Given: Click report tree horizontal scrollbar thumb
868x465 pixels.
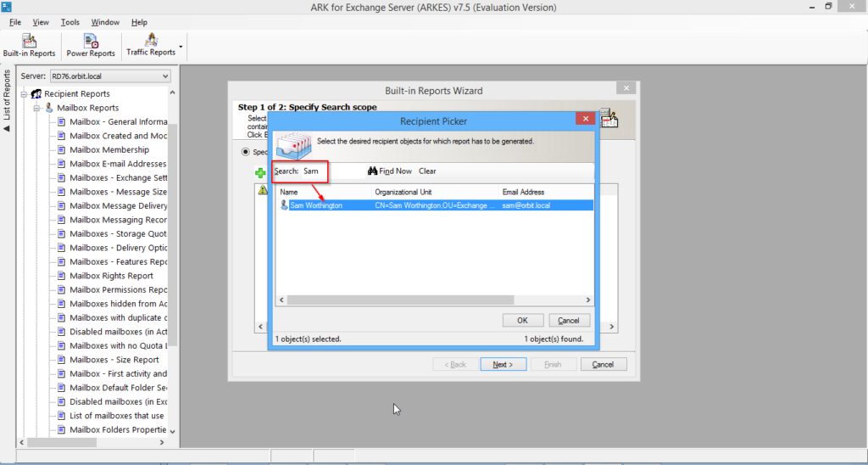Looking at the screenshot, I should [62, 442].
